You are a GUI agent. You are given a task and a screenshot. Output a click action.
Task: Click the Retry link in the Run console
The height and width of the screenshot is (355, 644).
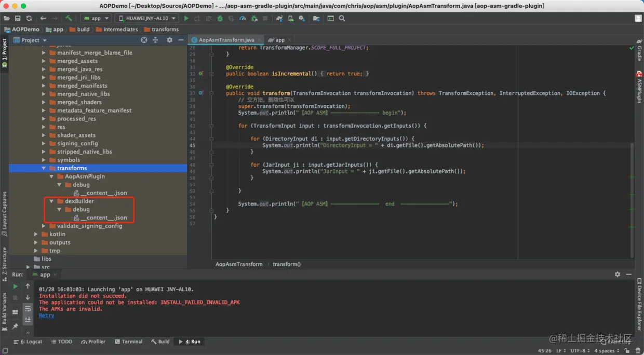click(x=46, y=316)
